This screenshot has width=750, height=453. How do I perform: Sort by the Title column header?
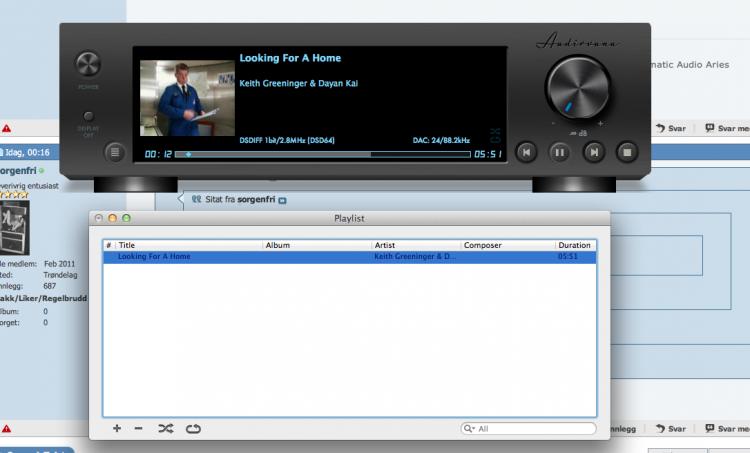[189, 245]
